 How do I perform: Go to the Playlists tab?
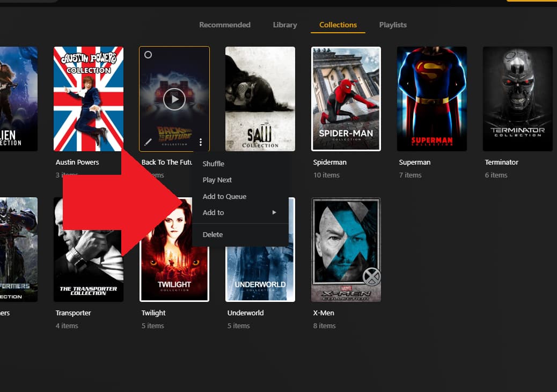click(392, 25)
